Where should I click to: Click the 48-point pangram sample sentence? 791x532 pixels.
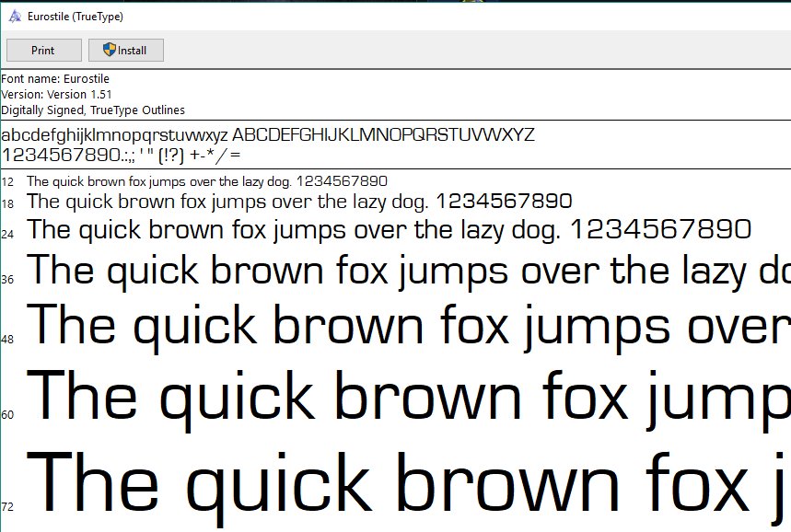click(409, 328)
